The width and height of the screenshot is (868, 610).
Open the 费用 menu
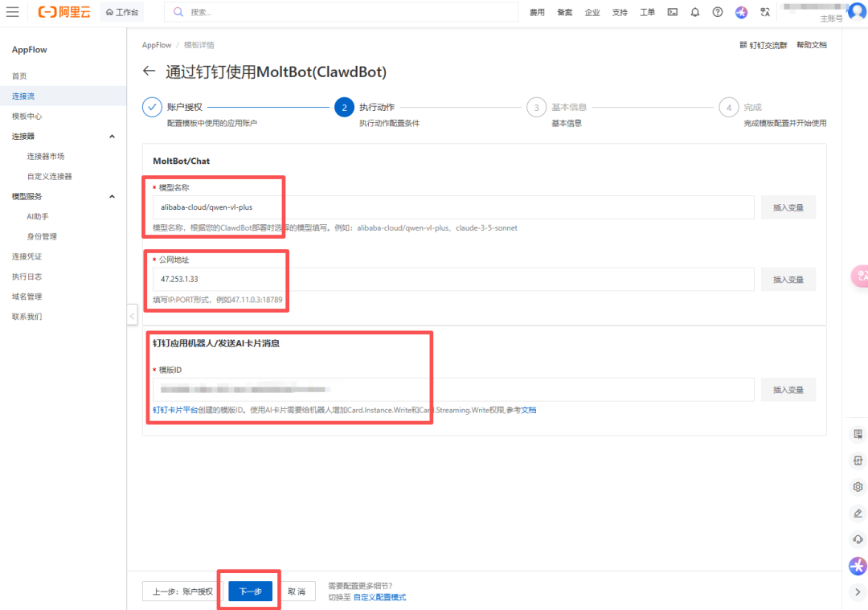[x=537, y=12]
